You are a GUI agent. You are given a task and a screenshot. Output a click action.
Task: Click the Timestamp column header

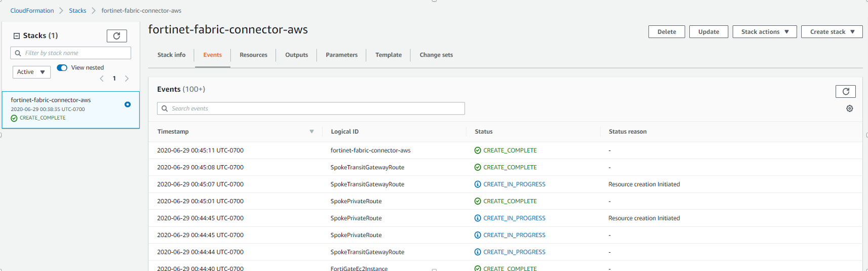tap(173, 132)
